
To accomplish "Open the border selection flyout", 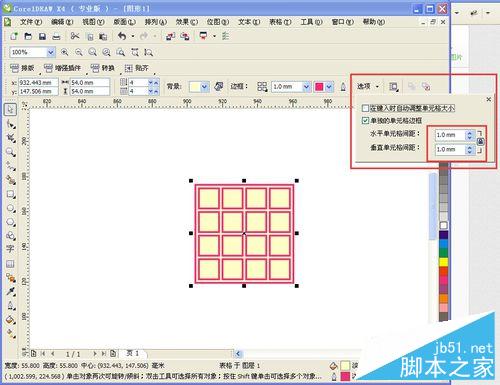I will (262, 87).
